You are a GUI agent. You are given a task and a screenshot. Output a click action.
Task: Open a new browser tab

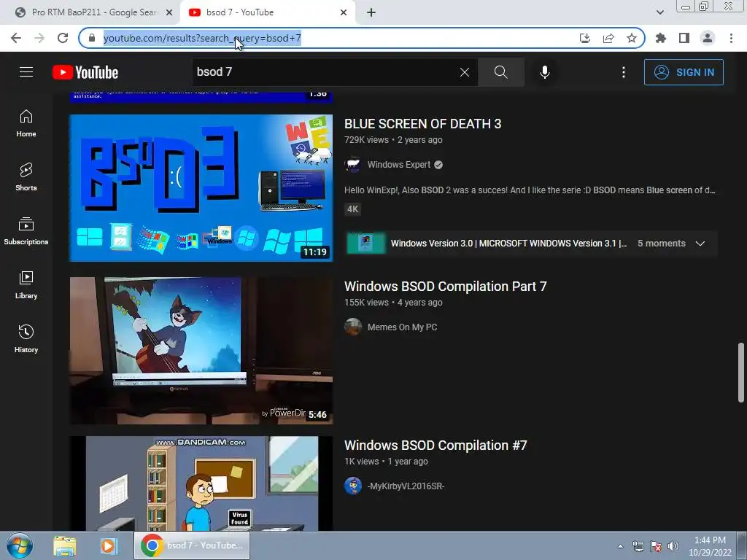tap(371, 13)
